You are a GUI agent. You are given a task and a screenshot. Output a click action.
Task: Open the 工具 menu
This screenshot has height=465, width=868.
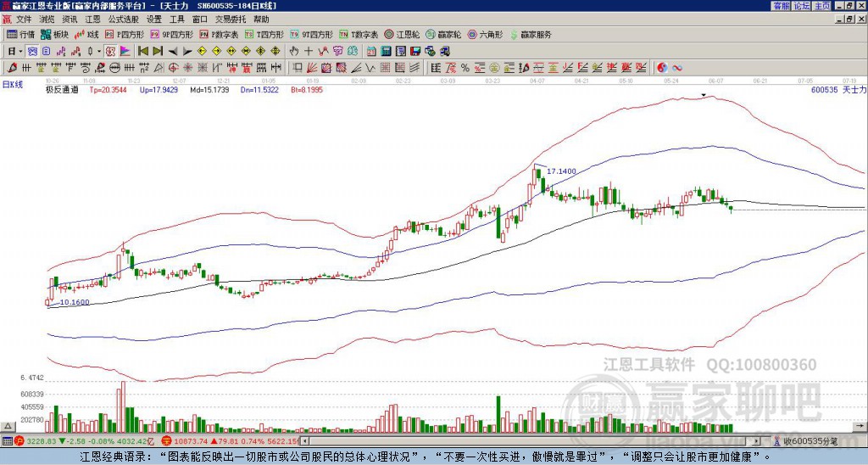pyautogui.click(x=177, y=20)
